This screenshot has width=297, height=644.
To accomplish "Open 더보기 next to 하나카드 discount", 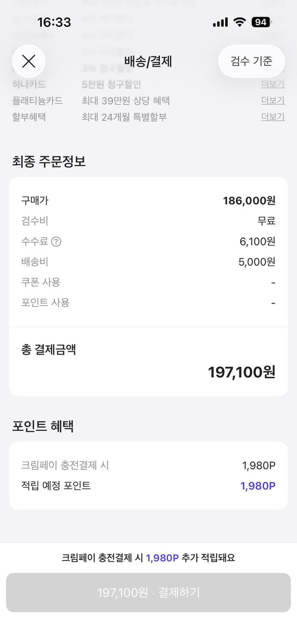I will 272,84.
